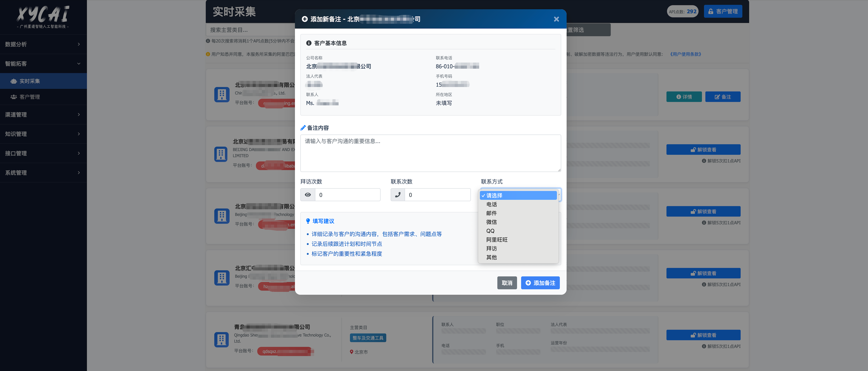The image size is (868, 371).
Task: Collapse the 智能拓客 sidebar menu
Action: coord(43,64)
